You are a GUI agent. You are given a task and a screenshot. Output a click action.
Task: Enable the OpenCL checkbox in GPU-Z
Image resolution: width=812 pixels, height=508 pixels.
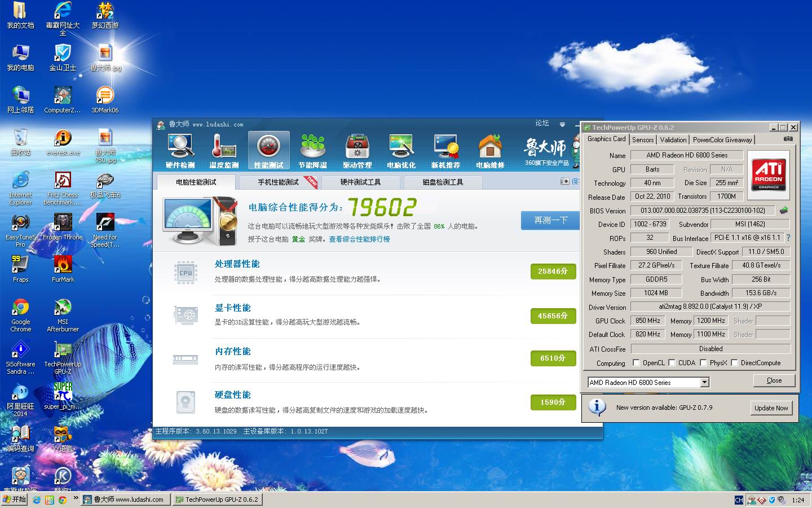(636, 363)
